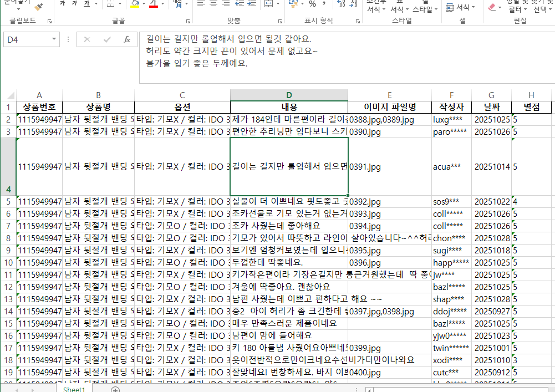Image resolution: width=555 pixels, height=392 pixels.
Task: Click the underline formatting button
Action: tap(86, 4)
